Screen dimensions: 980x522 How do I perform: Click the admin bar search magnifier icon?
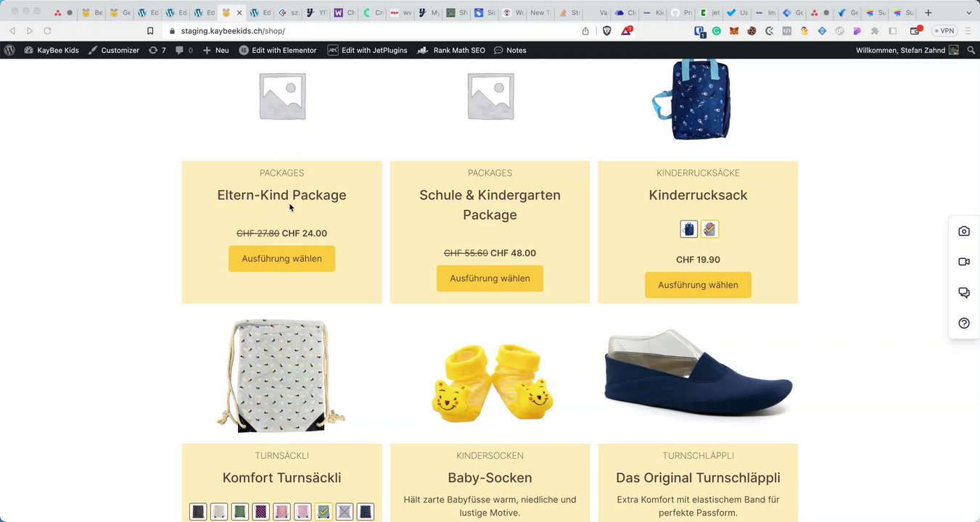click(971, 50)
